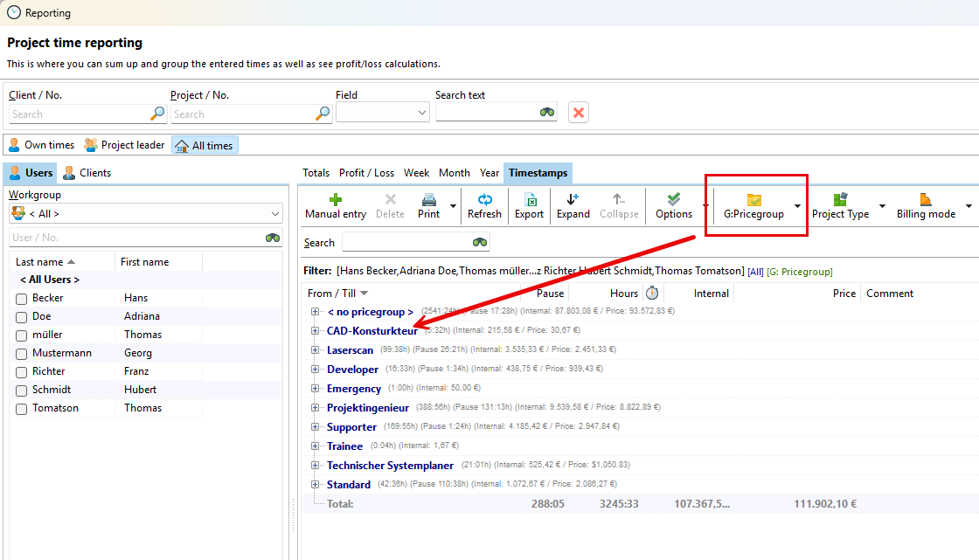Click the red X clear filter button

(x=578, y=113)
